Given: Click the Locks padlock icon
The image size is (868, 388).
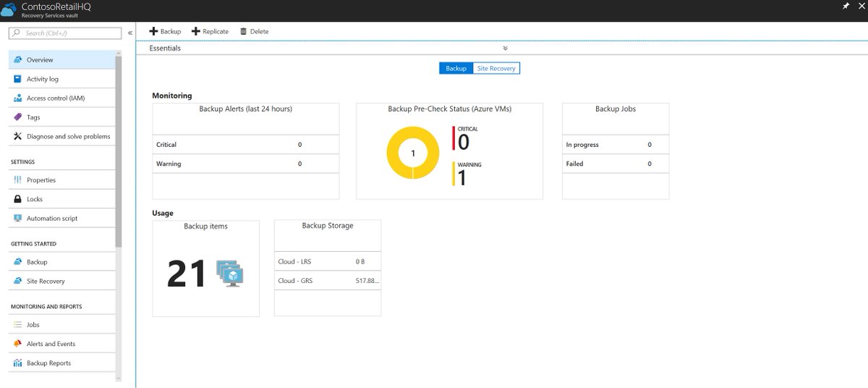Looking at the screenshot, I should point(18,199).
